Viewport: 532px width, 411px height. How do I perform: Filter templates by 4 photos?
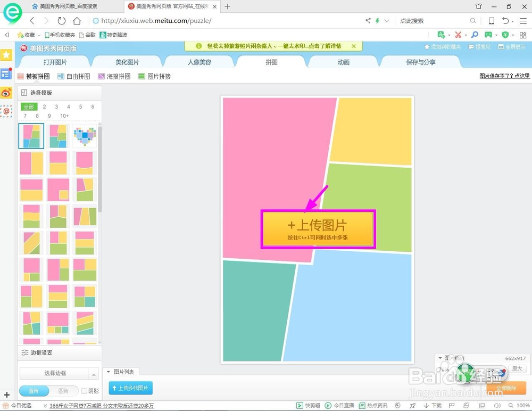69,106
